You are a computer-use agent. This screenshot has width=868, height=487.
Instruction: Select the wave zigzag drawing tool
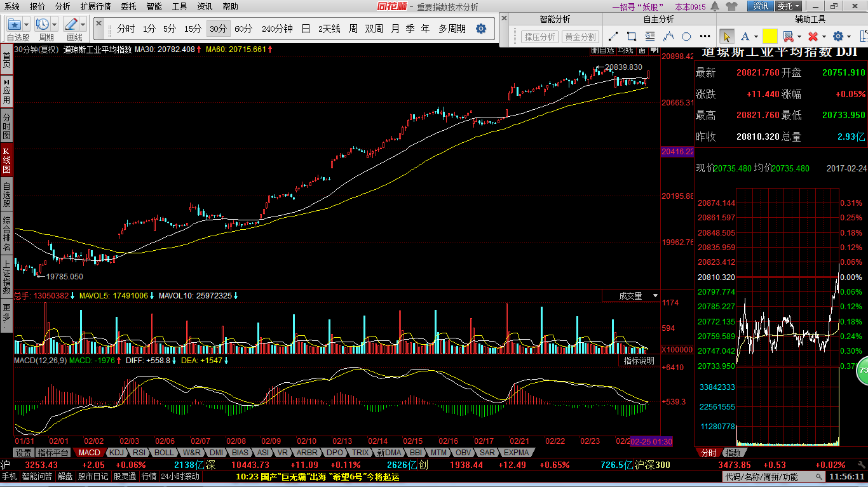668,36
